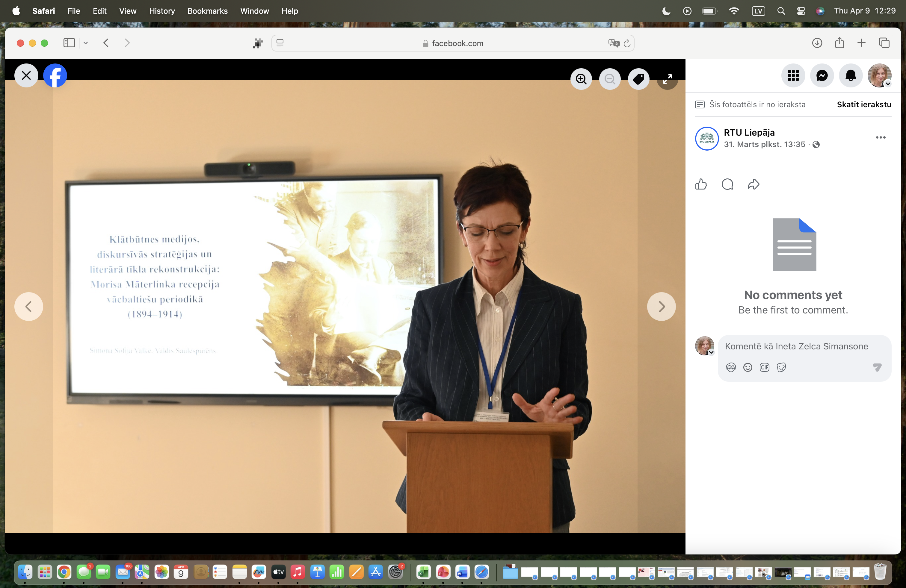Show the previous photo
906x588 pixels.
pos(28,307)
